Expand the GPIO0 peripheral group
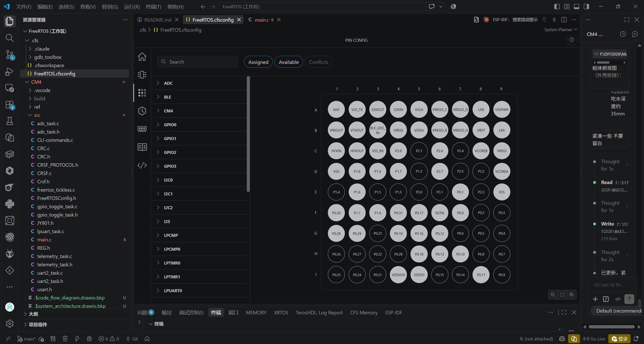The image size is (644, 344). 199,124
